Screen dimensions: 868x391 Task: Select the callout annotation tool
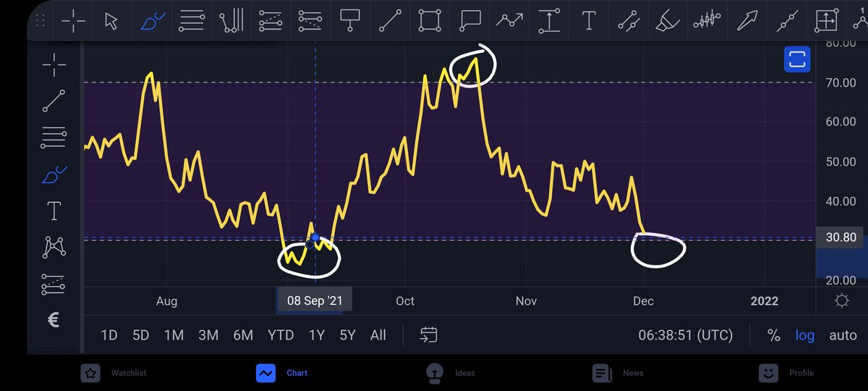click(x=470, y=20)
